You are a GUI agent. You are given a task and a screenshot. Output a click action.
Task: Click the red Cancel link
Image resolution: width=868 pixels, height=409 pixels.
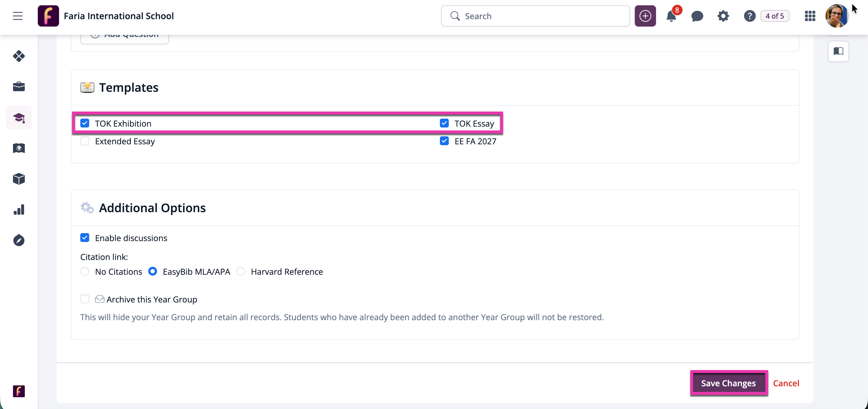click(786, 383)
